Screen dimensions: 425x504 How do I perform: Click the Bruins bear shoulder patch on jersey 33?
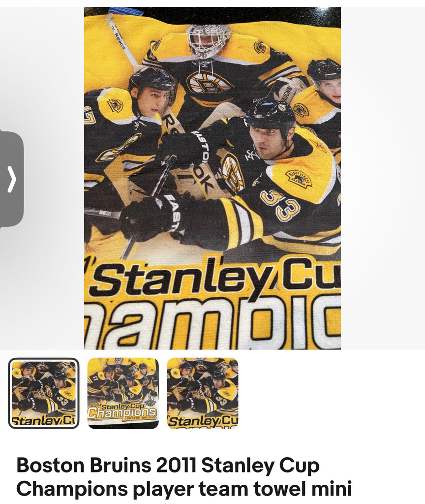pyautogui.click(x=299, y=178)
